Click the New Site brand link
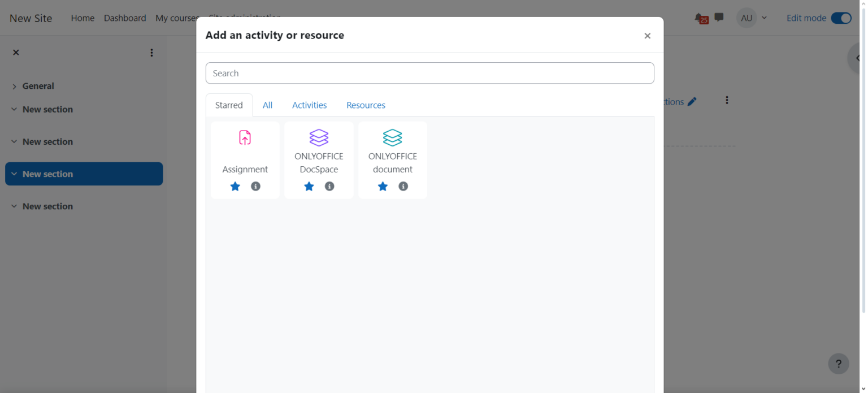 point(31,18)
